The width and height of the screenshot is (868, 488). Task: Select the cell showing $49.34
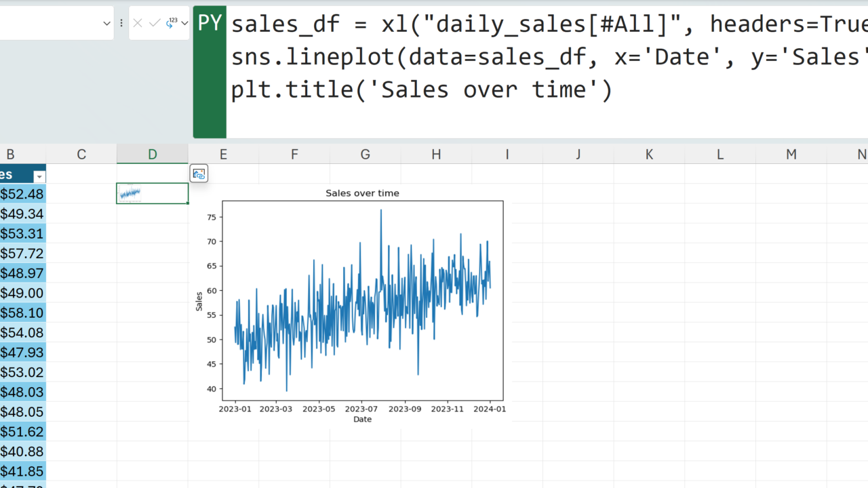[x=22, y=213]
